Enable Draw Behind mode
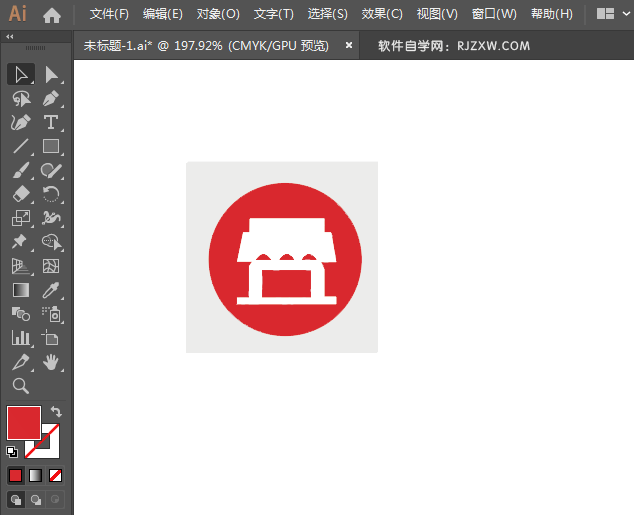This screenshot has width=634, height=515. 36,500
